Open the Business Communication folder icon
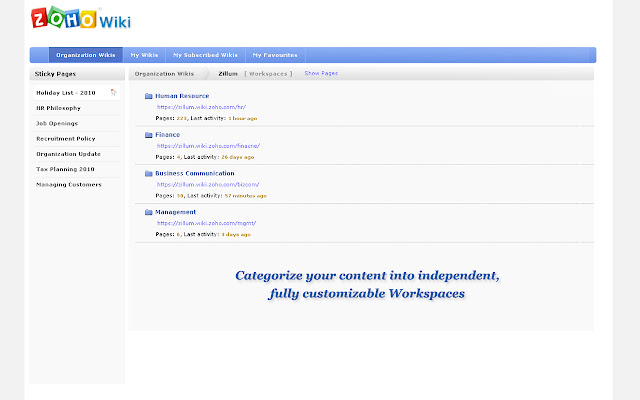Viewport: 640px width, 400px height. pos(149,173)
